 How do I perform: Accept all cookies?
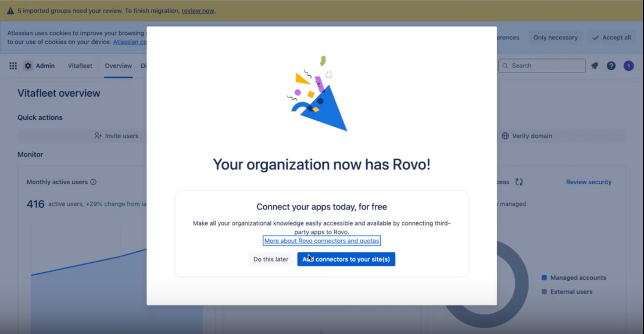click(x=612, y=38)
